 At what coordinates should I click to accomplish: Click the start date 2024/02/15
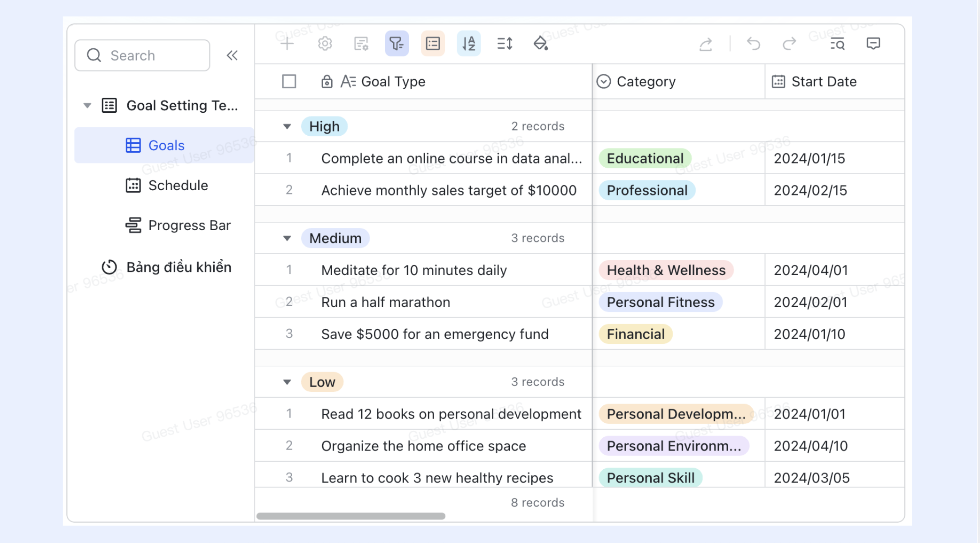(x=810, y=190)
